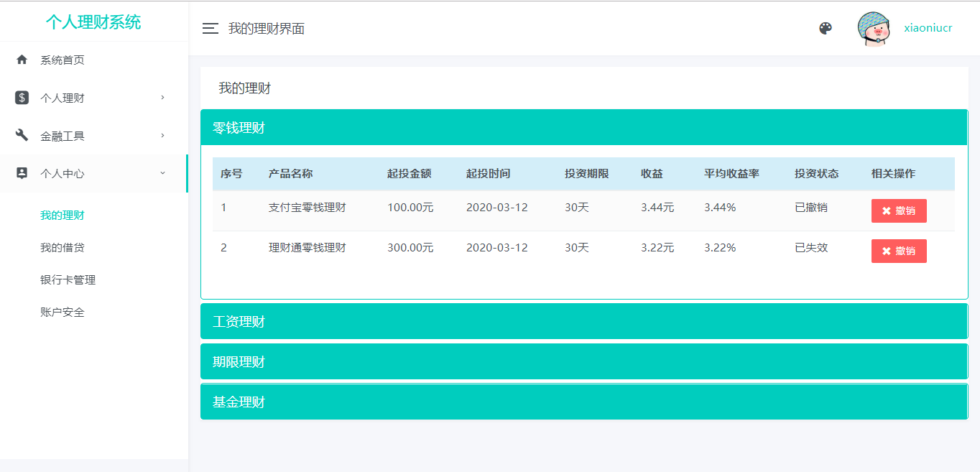
Task: Expand the 期限理财 panel
Action: (x=584, y=361)
